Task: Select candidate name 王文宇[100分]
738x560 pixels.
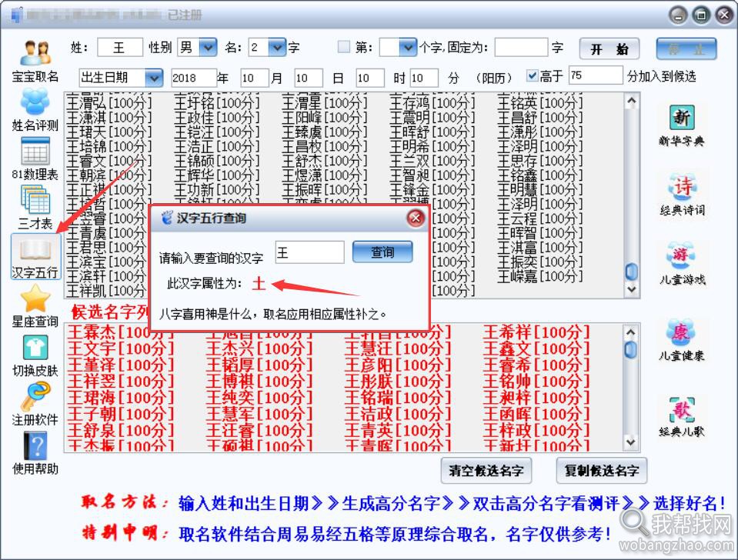Action: (x=121, y=348)
